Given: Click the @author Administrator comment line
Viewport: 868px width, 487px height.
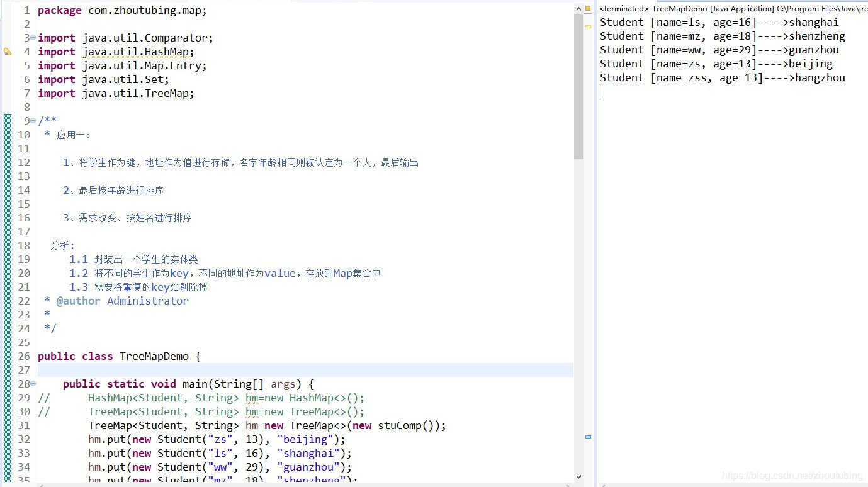Looking at the screenshot, I should [x=116, y=301].
